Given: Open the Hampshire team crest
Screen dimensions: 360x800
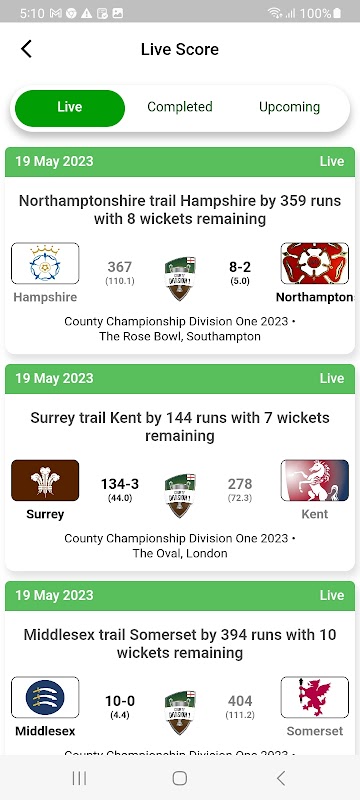Looking at the screenshot, I should coord(45,263).
